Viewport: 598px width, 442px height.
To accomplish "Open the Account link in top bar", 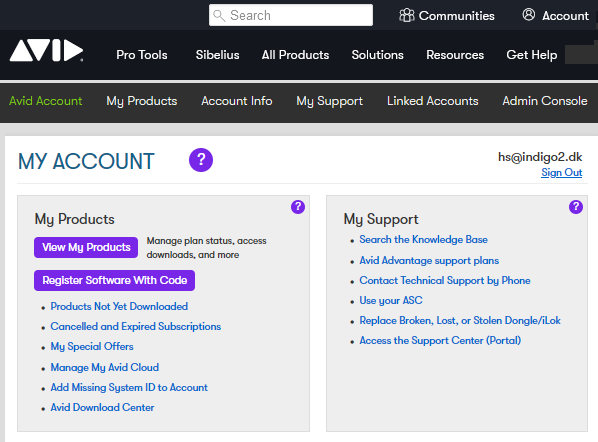I will tap(566, 16).
